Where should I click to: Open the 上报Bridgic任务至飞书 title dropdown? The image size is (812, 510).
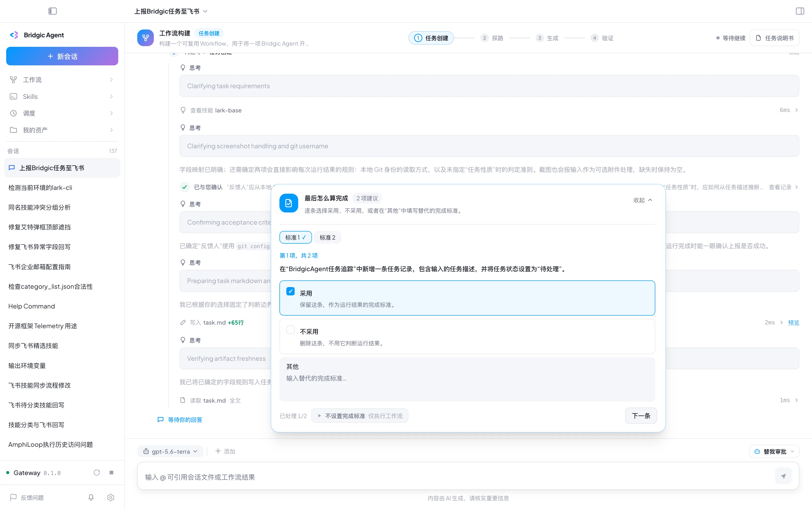point(171,11)
